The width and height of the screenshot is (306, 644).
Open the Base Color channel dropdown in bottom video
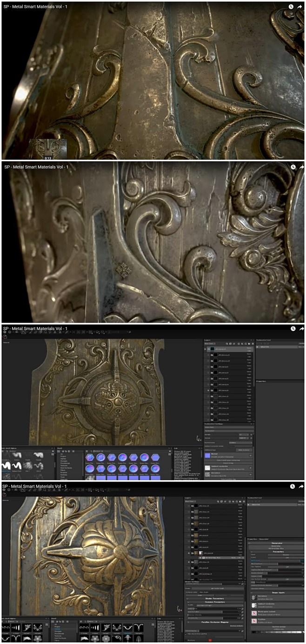tap(190, 501)
